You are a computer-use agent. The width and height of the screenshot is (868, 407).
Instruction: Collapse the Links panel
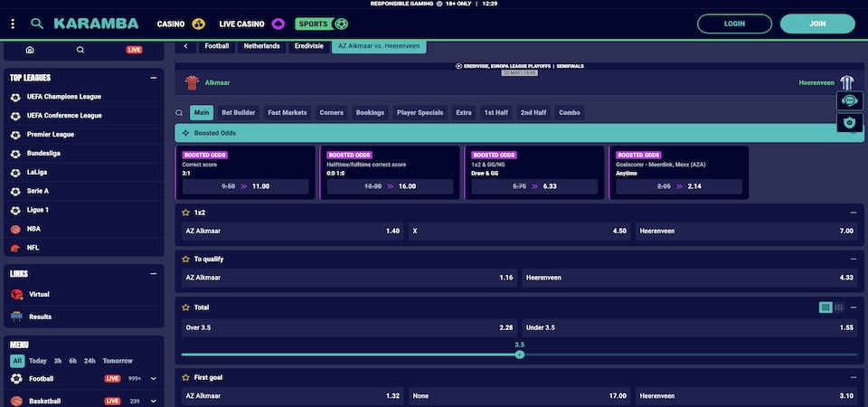point(154,274)
